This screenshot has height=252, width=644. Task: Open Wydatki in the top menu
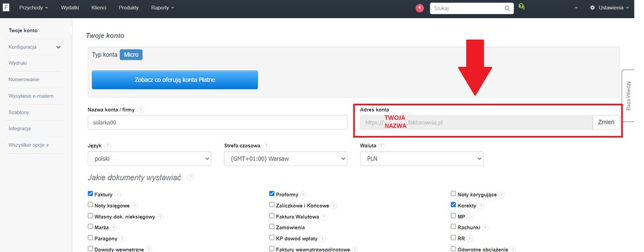click(70, 8)
